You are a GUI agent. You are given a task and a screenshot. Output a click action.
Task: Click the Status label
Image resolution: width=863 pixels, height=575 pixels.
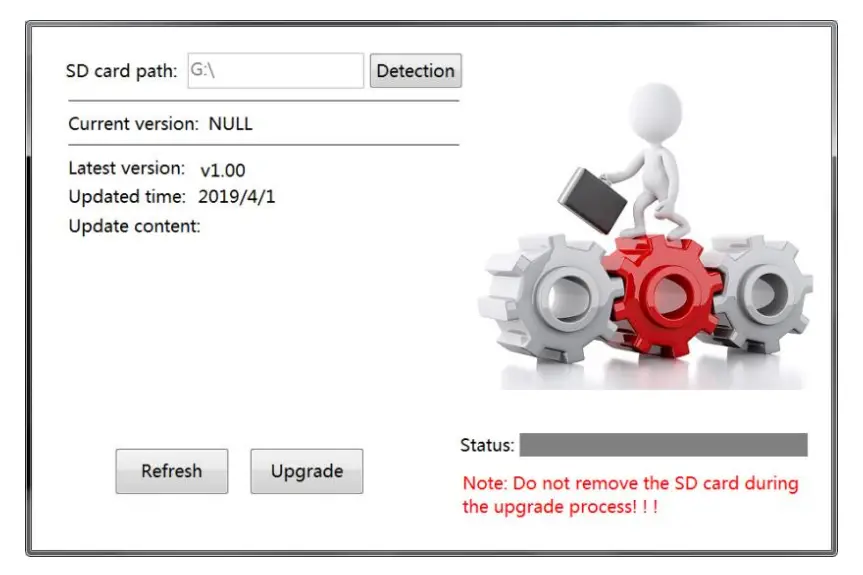point(487,445)
